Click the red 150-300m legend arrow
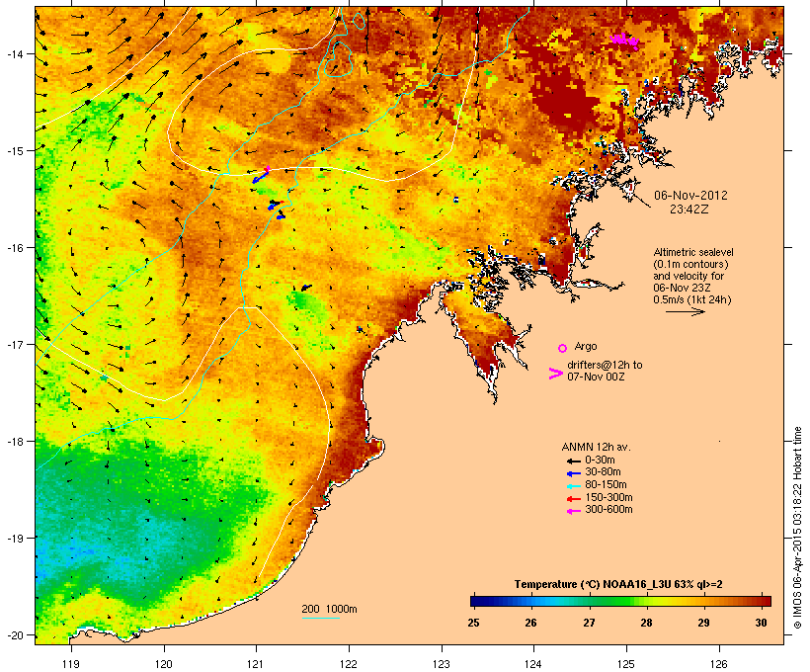The height and width of the screenshot is (672, 810). (x=574, y=499)
